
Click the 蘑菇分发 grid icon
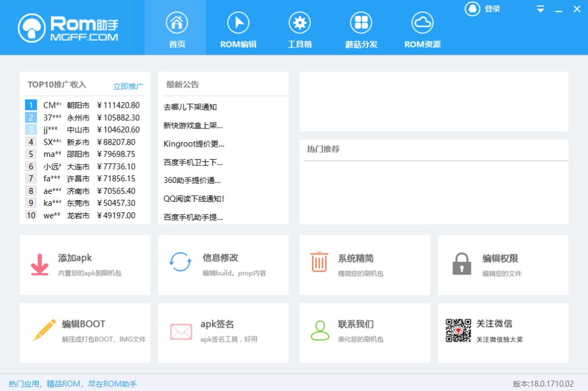(360, 22)
